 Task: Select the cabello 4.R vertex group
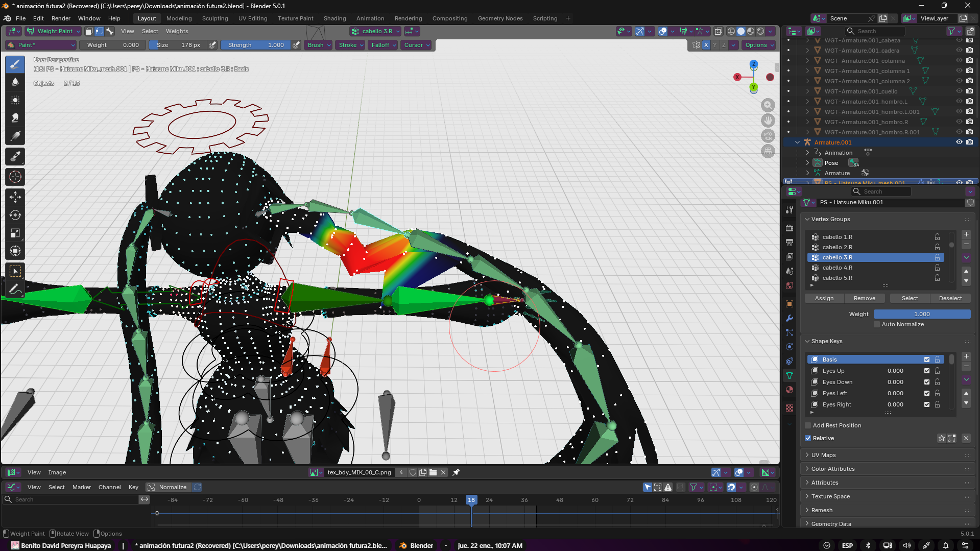[x=837, y=268]
